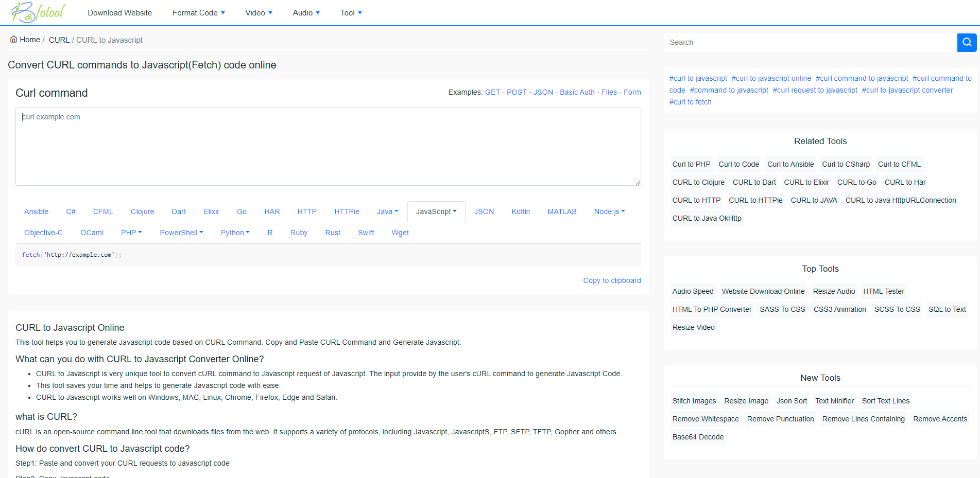Click in the Curl command text area

coord(328,147)
